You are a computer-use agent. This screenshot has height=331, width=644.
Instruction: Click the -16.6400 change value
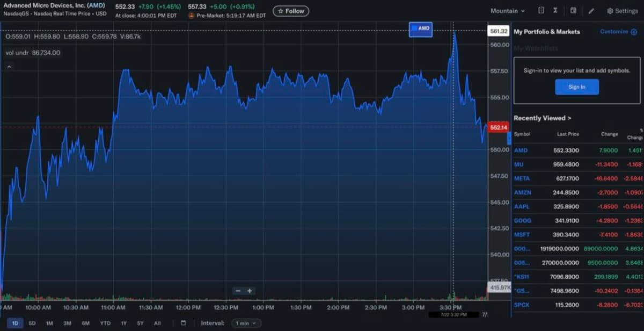[x=606, y=178]
